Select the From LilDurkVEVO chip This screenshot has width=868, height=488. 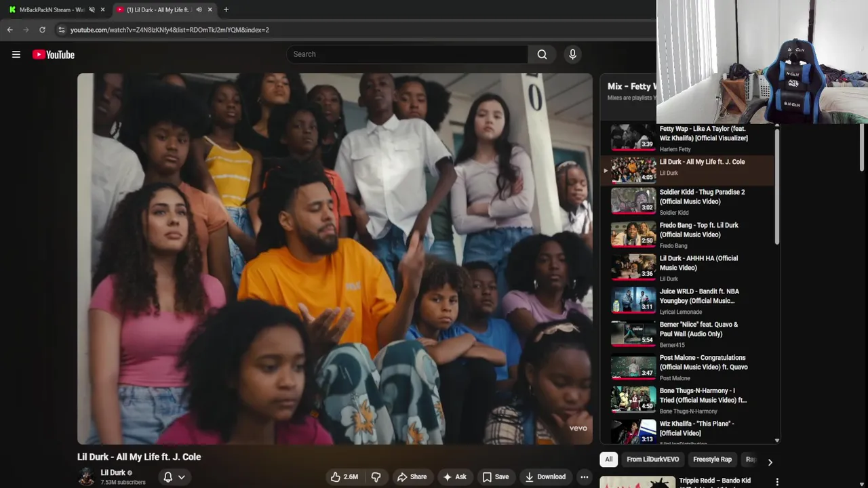652,460
